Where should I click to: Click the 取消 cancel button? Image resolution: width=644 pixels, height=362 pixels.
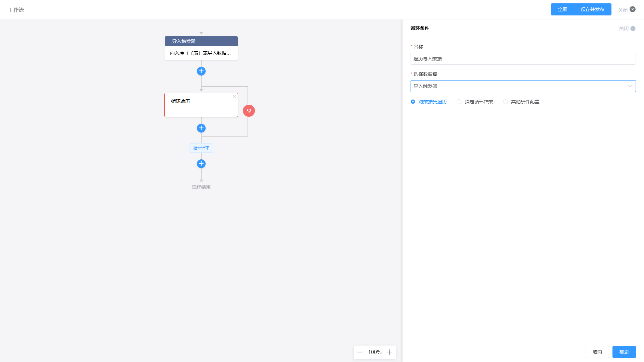pyautogui.click(x=597, y=352)
